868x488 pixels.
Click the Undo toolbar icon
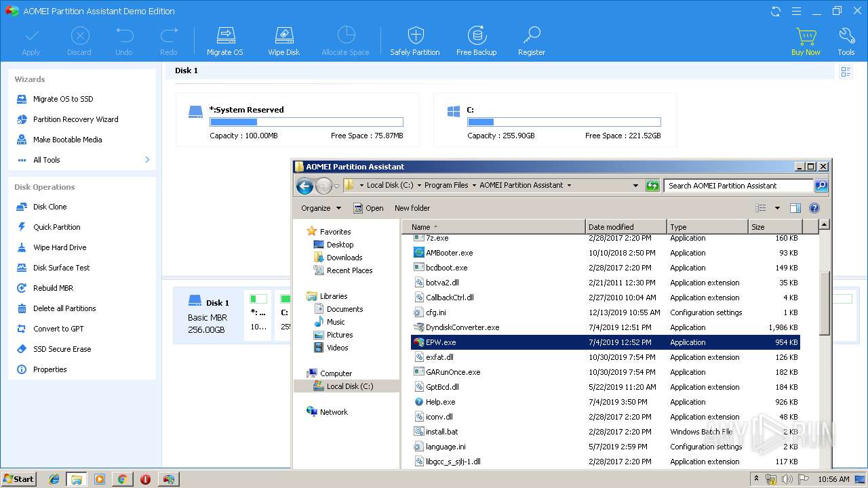point(124,41)
